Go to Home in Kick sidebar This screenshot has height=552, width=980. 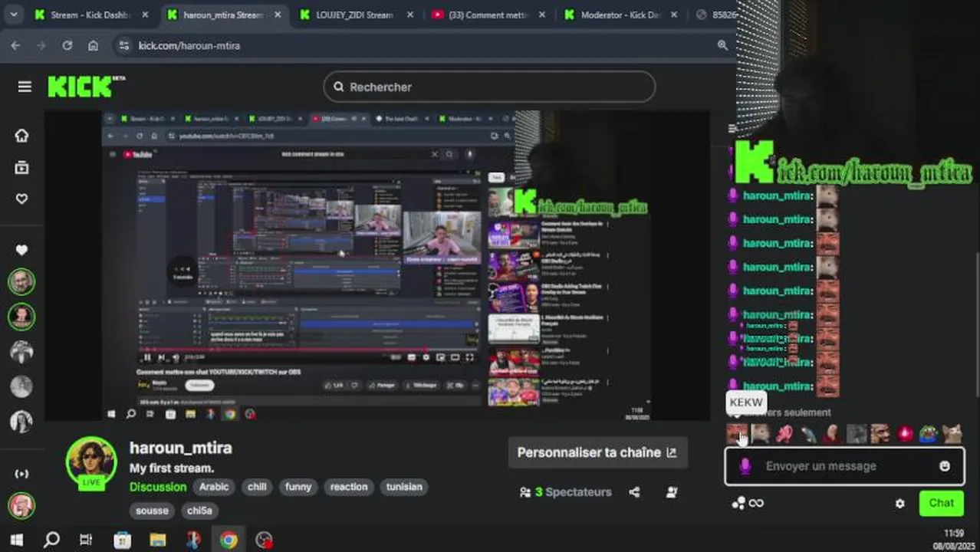[x=21, y=136]
